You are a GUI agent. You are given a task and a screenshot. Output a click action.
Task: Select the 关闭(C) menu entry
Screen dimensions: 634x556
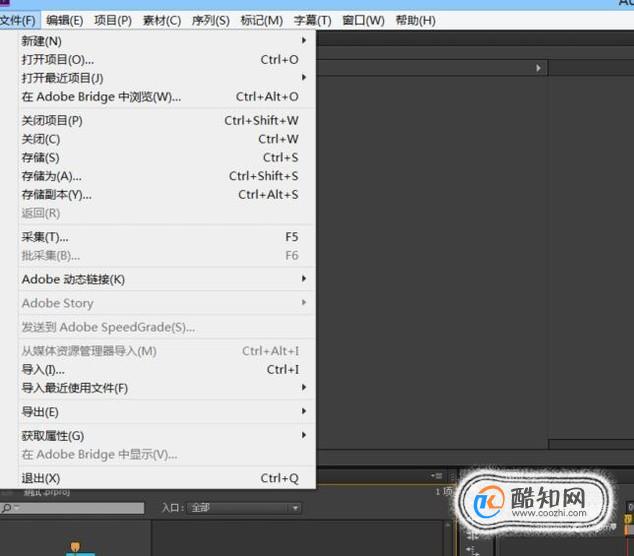(x=167, y=139)
